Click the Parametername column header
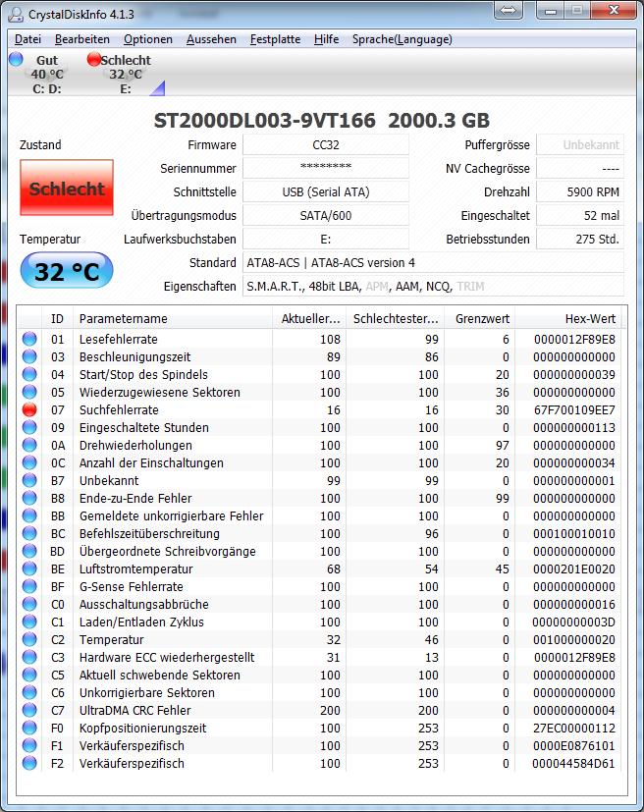Image resolution: width=644 pixels, height=812 pixels. coord(173,318)
